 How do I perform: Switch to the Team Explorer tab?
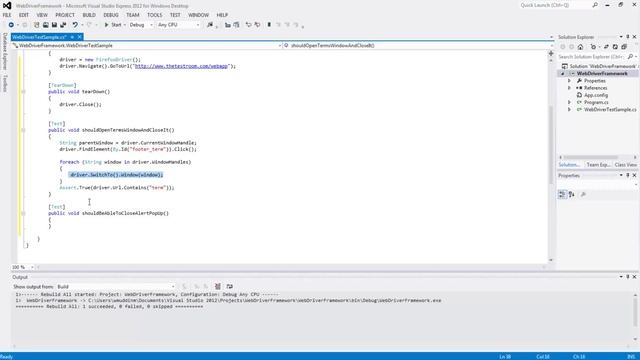pyautogui.click(x=598, y=165)
